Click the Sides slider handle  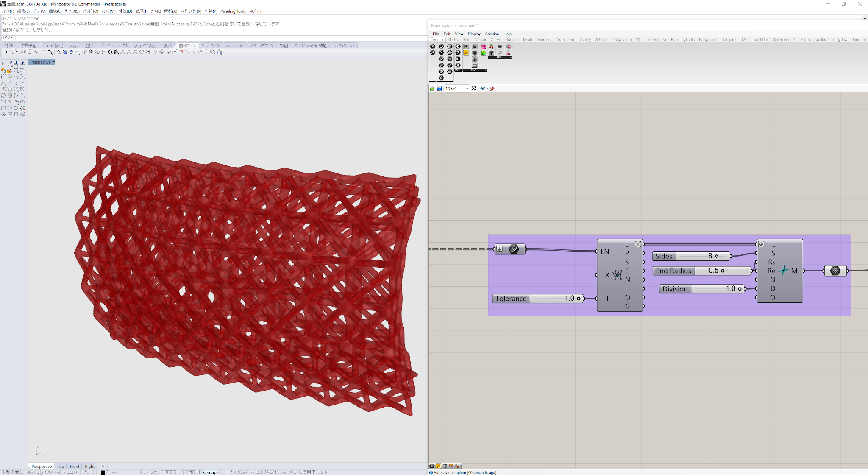tap(716, 256)
